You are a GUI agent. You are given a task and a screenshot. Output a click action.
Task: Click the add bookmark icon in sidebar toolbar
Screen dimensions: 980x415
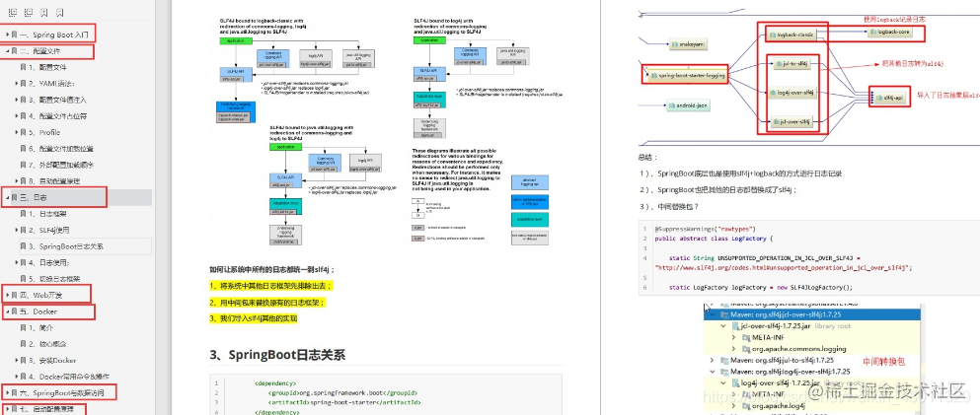coord(43,13)
